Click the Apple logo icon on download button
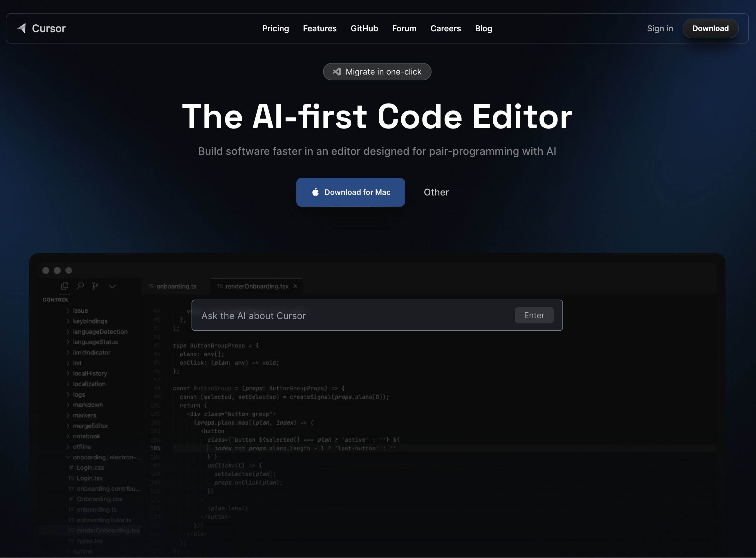This screenshot has height=558, width=756. [315, 192]
